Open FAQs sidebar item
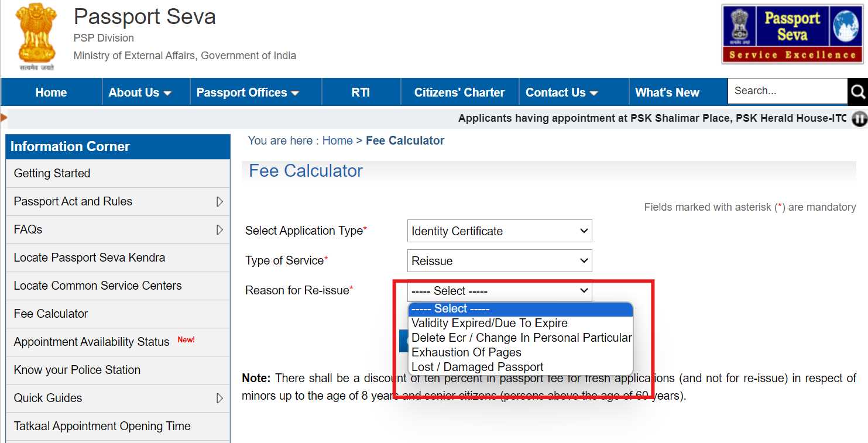Image resolution: width=868 pixels, height=443 pixels. 118,229
